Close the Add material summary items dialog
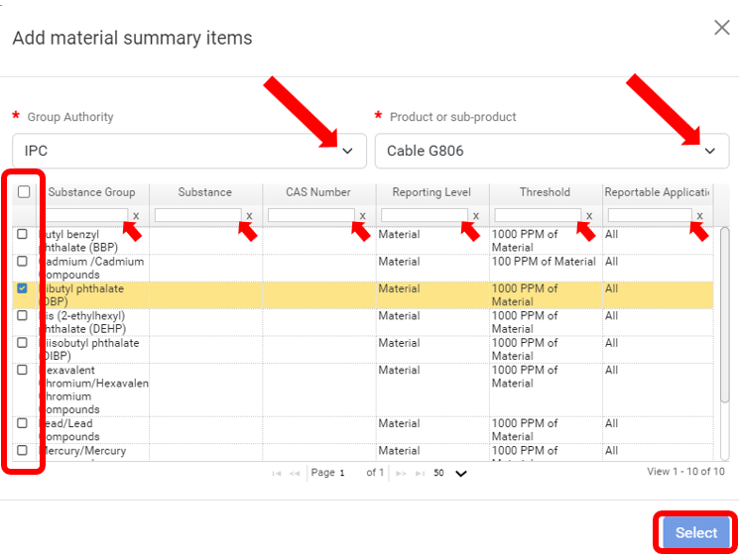Viewport: 739px width, 560px height. (x=722, y=28)
